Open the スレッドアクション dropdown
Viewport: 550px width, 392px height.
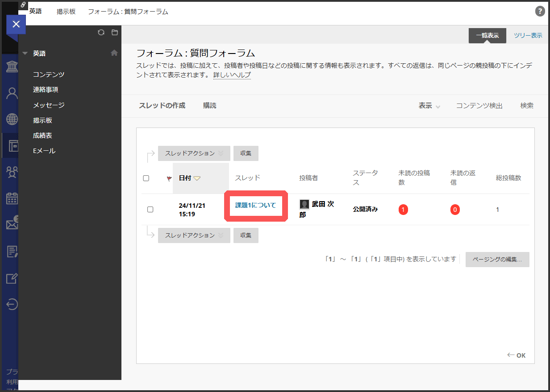(194, 153)
